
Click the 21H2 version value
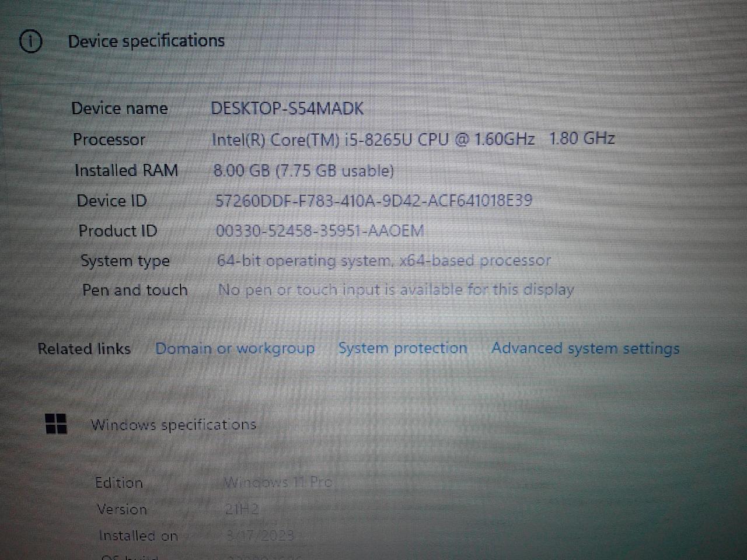tap(242, 509)
